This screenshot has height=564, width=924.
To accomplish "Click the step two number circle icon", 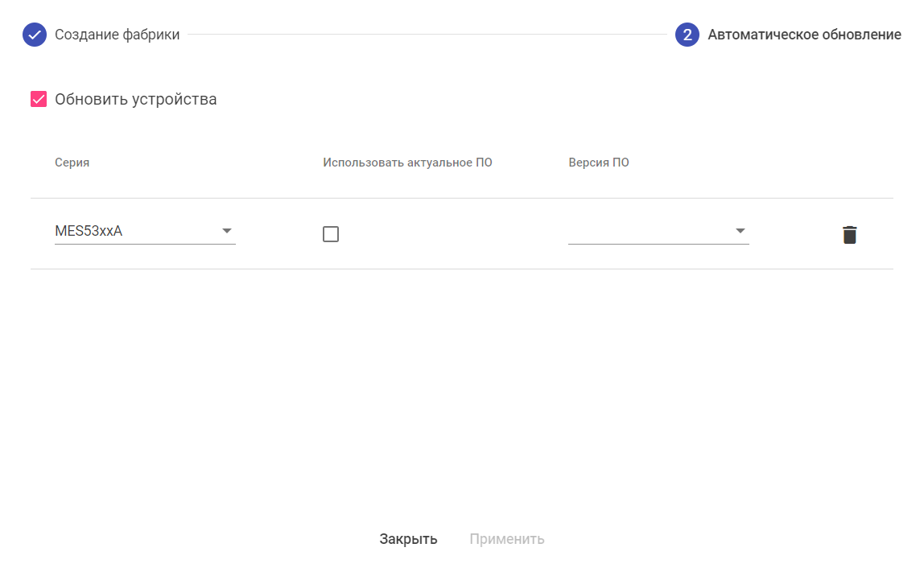I will pyautogui.click(x=687, y=35).
